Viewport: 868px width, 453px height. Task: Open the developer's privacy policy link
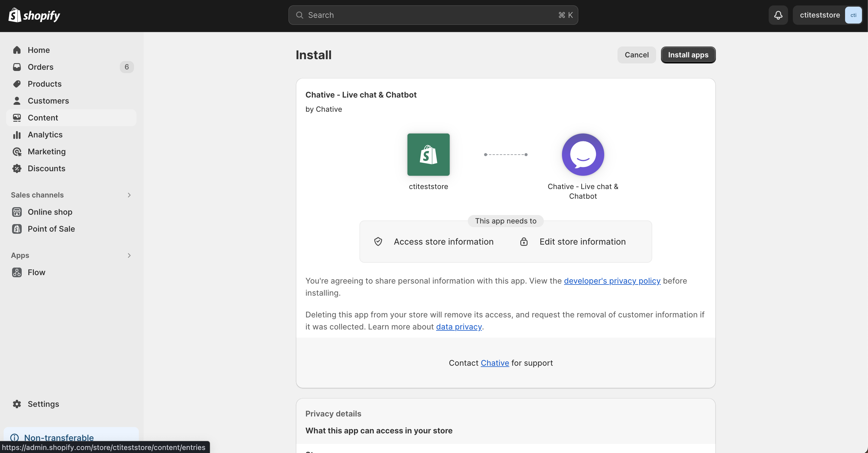(x=612, y=281)
